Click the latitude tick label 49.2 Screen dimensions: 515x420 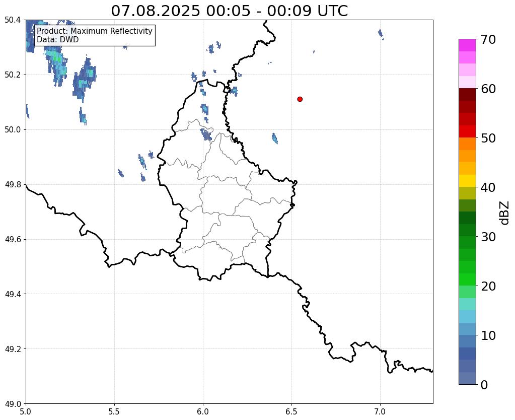coord(13,349)
